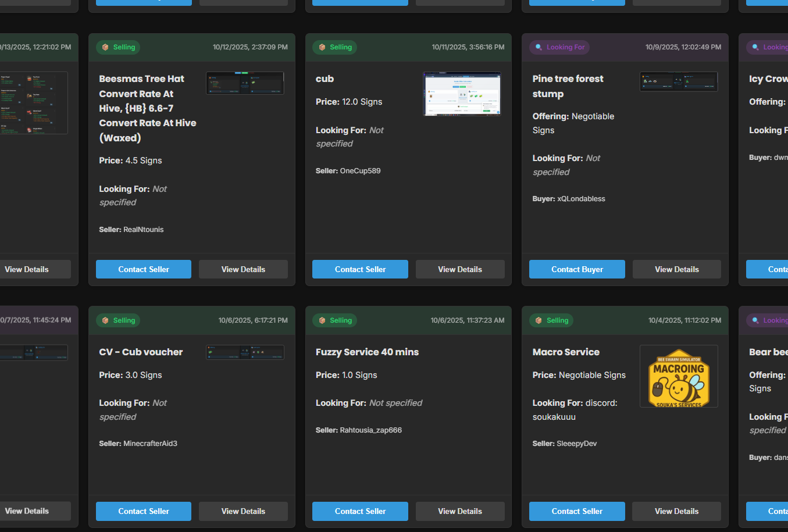
Task: Open the MACROING logo image on Macro Service
Action: (678, 376)
